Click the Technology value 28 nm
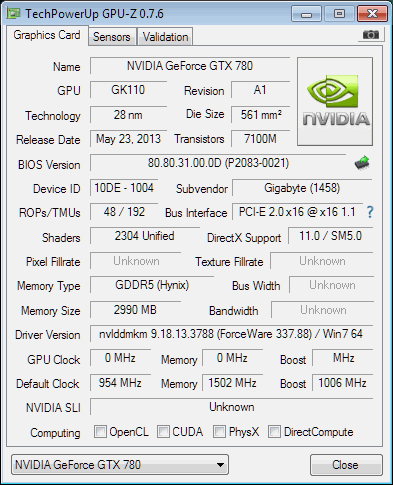The height and width of the screenshot is (485, 393). pyautogui.click(x=128, y=115)
